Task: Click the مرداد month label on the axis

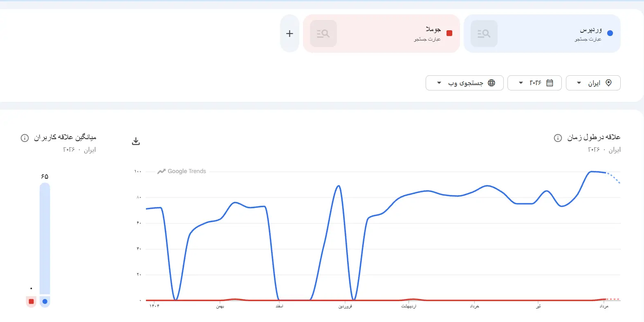Action: point(604,306)
